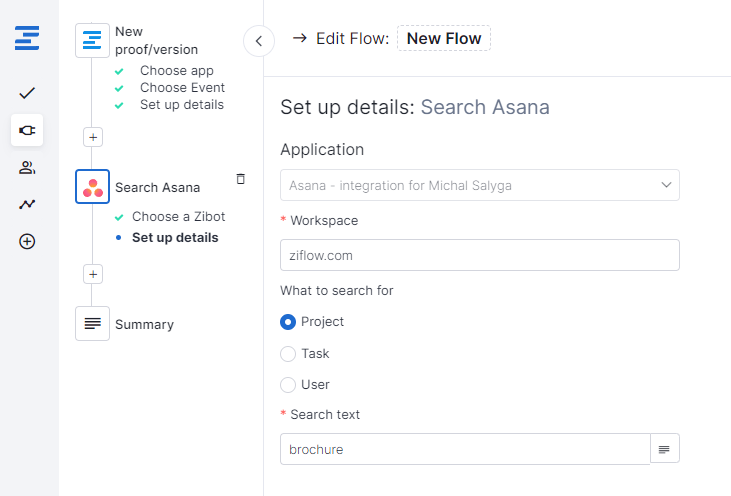Expand the Application dropdown
The height and width of the screenshot is (496, 731).
point(480,185)
